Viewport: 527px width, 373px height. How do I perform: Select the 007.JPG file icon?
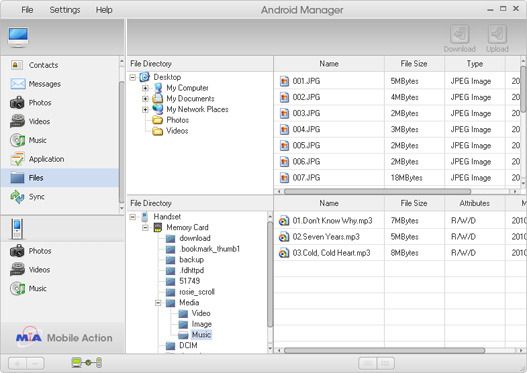tap(284, 178)
